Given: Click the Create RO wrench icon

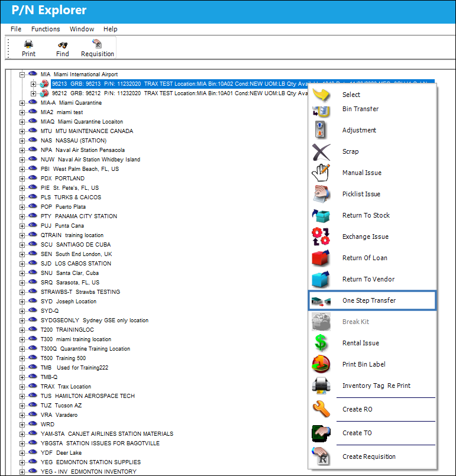Looking at the screenshot, I should coord(321,409).
